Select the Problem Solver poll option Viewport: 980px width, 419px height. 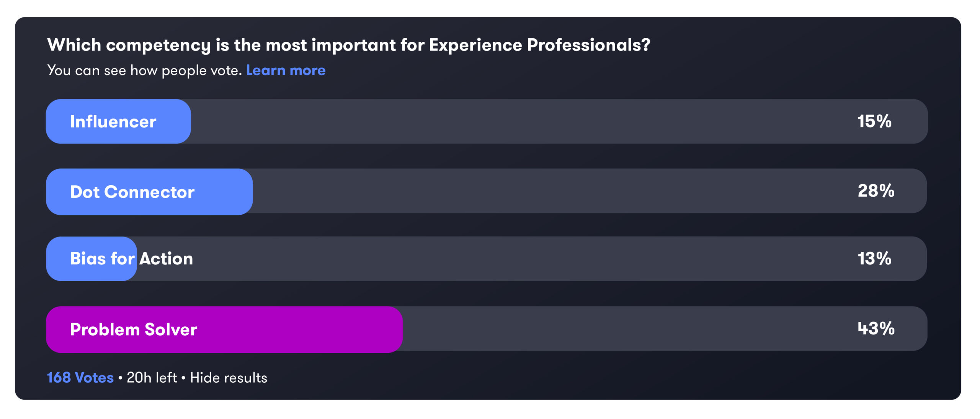coord(487,329)
